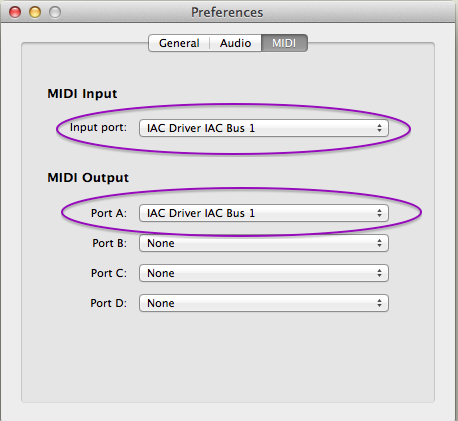Viewport: 458px width, 421px height.
Task: Open the Port A output dropdown
Action: tap(264, 213)
